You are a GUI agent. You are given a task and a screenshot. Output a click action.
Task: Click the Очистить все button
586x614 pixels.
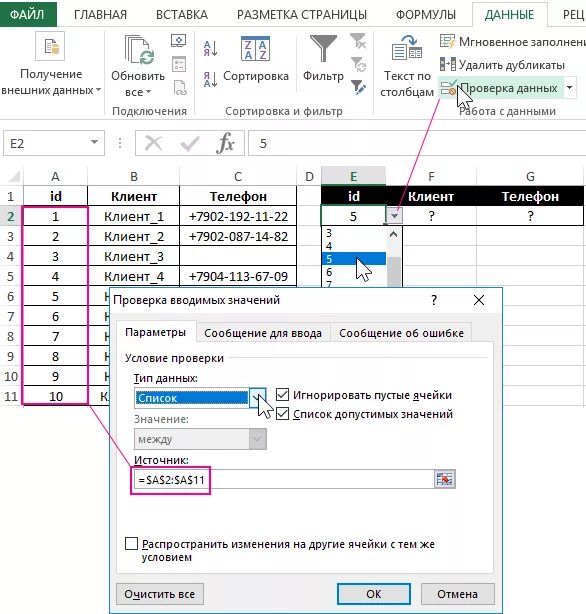160,594
